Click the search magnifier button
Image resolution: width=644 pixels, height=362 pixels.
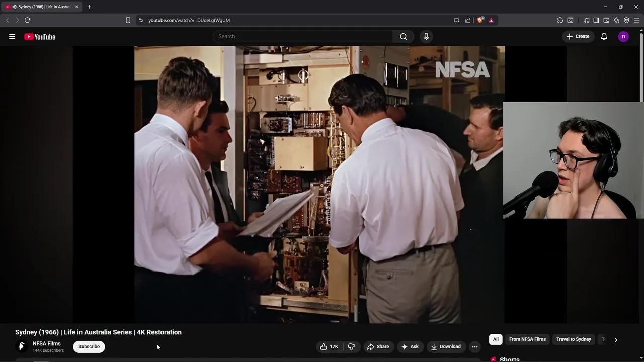pos(404,36)
